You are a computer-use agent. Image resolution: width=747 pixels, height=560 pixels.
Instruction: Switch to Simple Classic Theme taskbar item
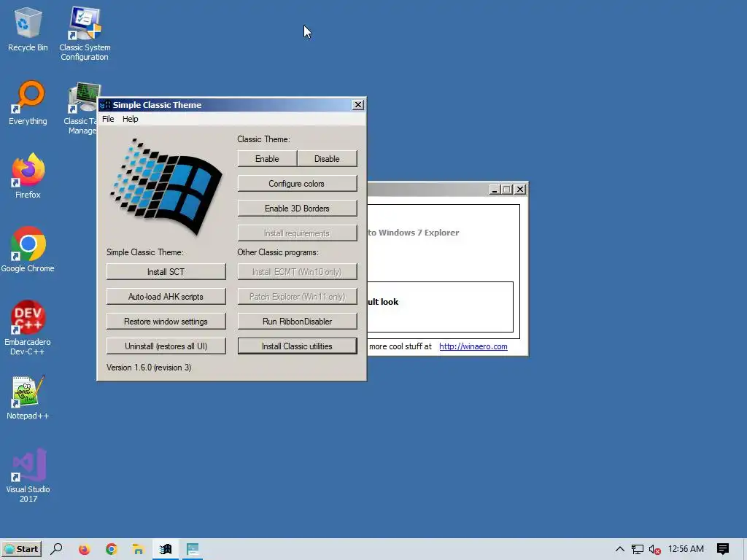point(166,549)
